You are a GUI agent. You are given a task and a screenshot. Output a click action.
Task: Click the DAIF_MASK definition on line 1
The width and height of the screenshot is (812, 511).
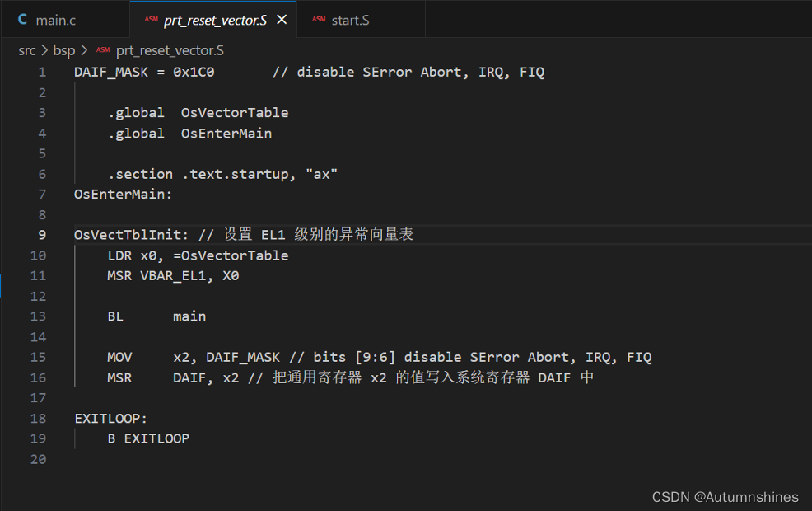(111, 72)
